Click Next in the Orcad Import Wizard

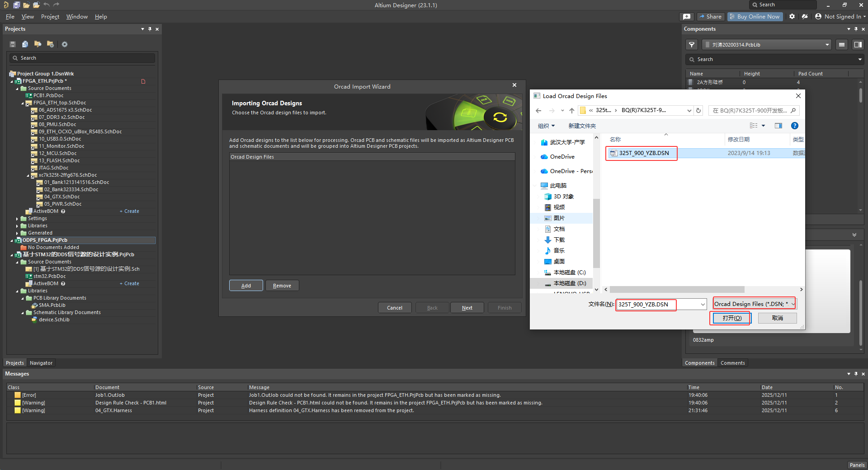467,308
